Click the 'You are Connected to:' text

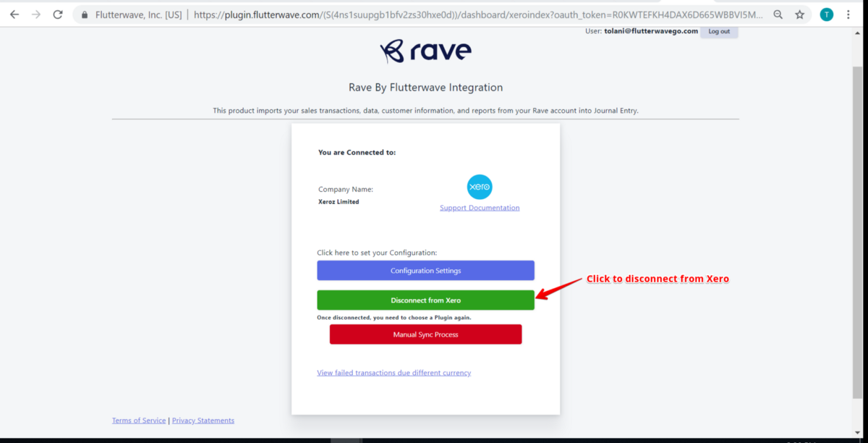(357, 153)
